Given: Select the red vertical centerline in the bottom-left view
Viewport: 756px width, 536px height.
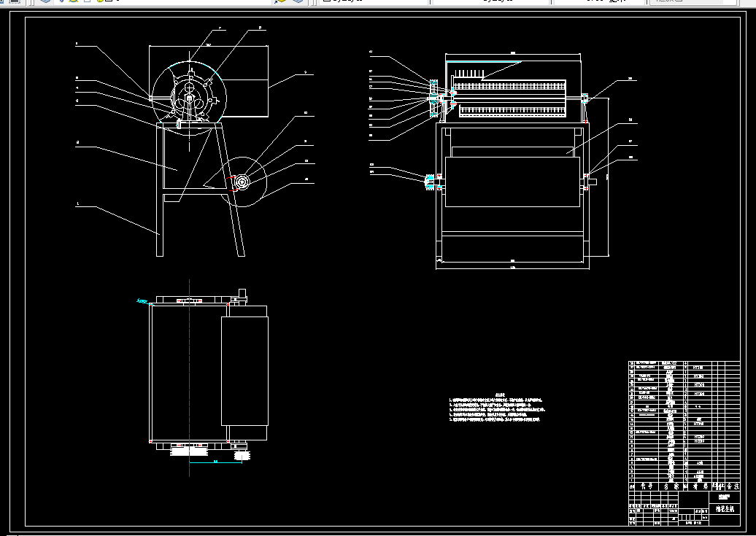Looking at the screenshot, I should coord(190,378).
